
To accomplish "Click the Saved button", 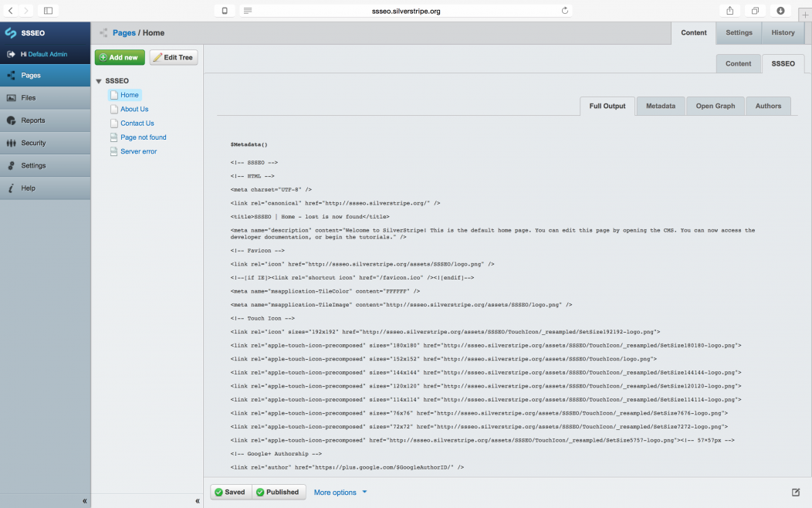I will click(231, 492).
